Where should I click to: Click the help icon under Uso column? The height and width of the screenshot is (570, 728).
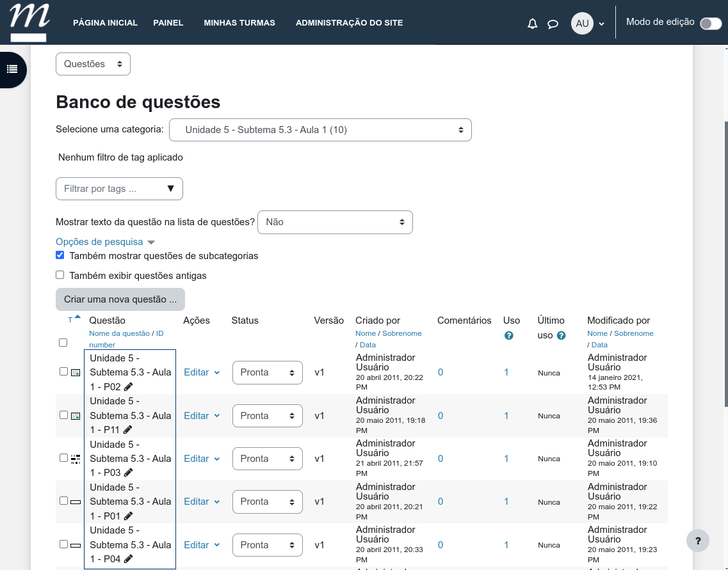point(509,335)
